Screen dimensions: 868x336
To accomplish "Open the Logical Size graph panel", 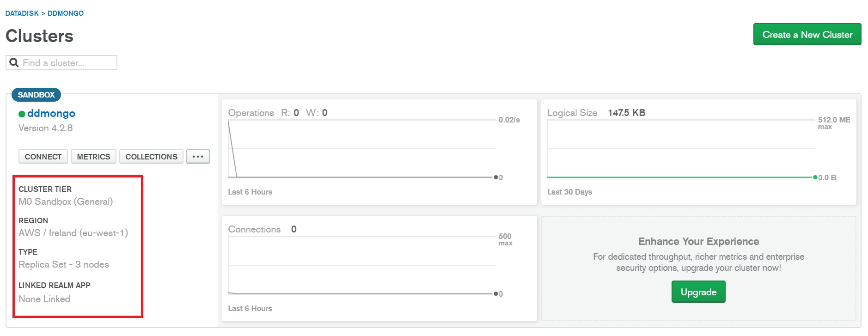I will pos(698,152).
